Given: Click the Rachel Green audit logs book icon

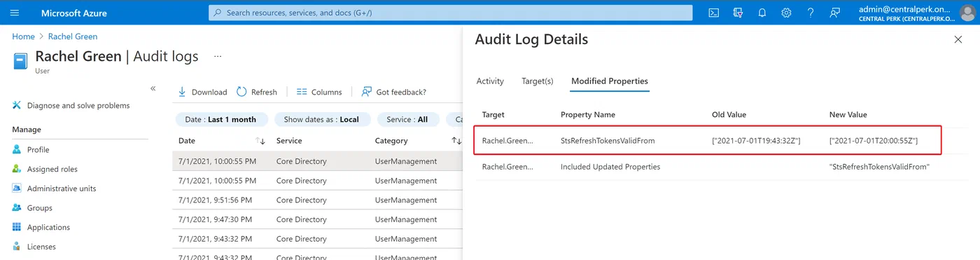Looking at the screenshot, I should point(21,61).
